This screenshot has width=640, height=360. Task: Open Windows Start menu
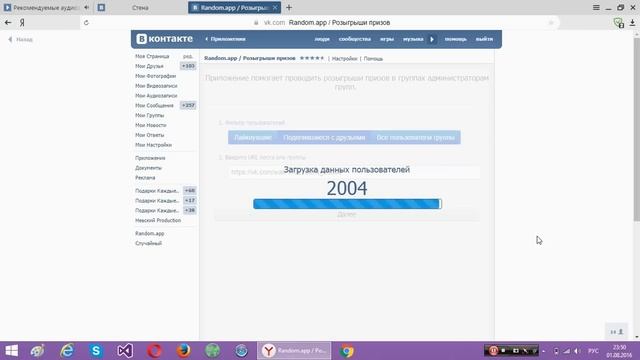pyautogui.click(x=11, y=351)
